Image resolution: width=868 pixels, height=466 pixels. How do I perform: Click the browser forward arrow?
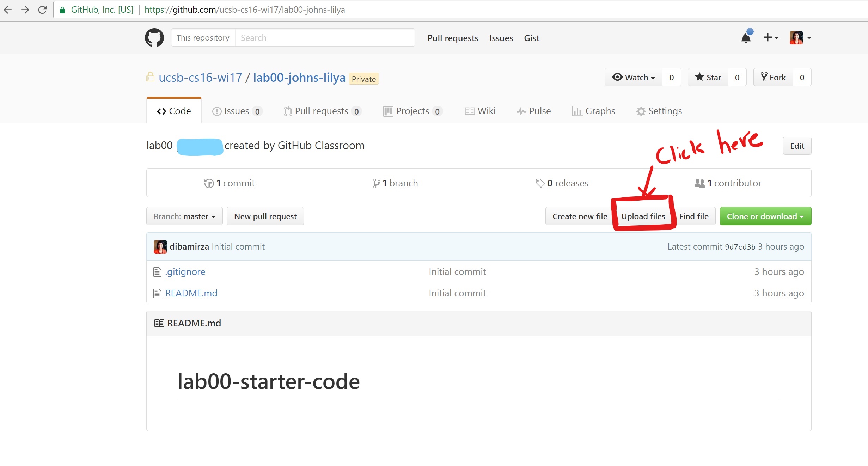coord(25,10)
